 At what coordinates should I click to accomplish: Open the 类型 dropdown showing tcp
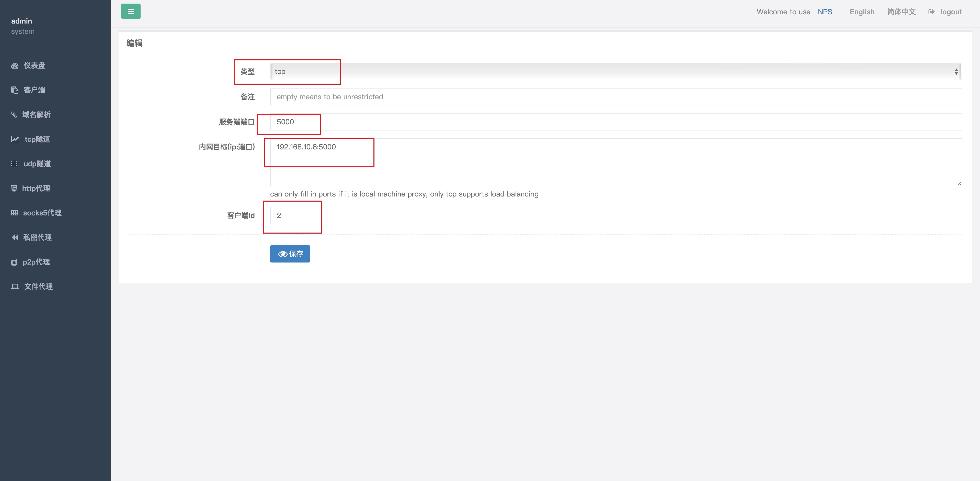616,72
